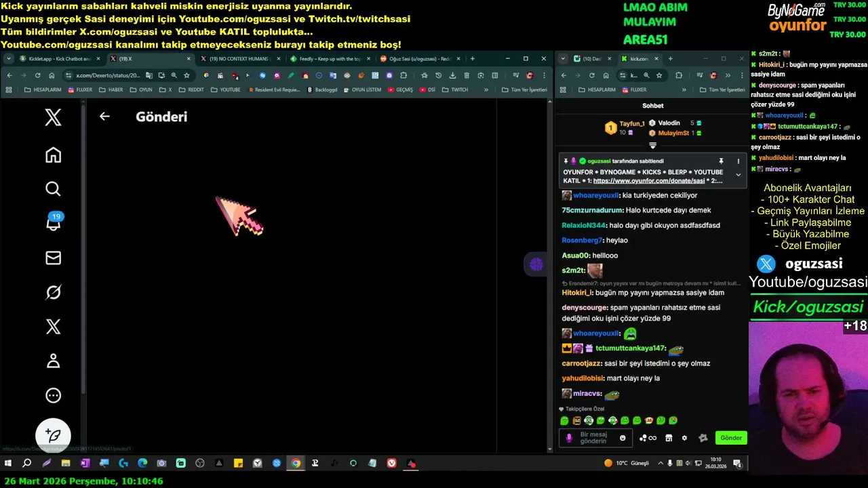This screenshot has width=868, height=488.
Task: Open Chrome in Windows taskbar
Action: (296, 464)
